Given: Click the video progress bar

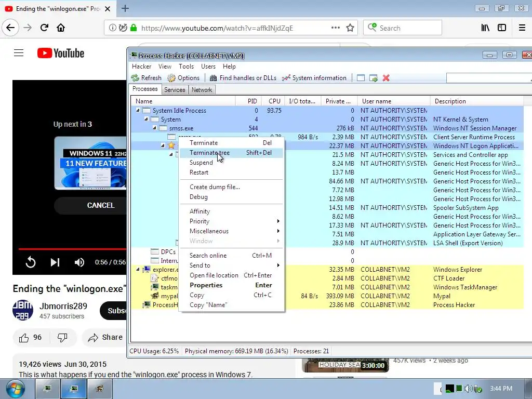Looking at the screenshot, I should pos(72,249).
